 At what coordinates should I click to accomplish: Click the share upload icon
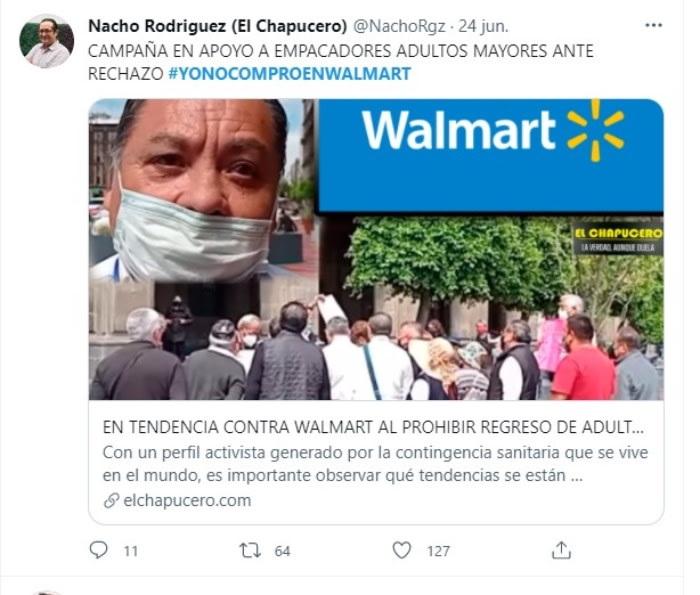click(561, 550)
